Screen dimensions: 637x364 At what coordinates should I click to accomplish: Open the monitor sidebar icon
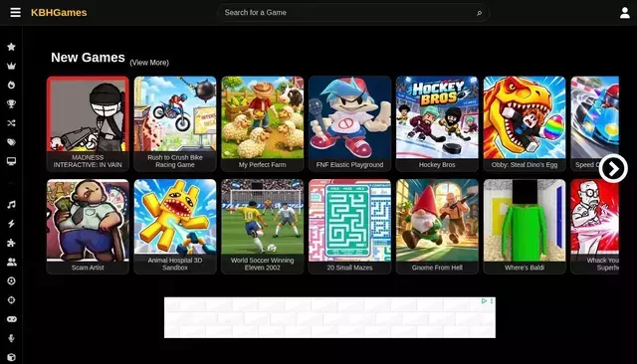point(11,161)
